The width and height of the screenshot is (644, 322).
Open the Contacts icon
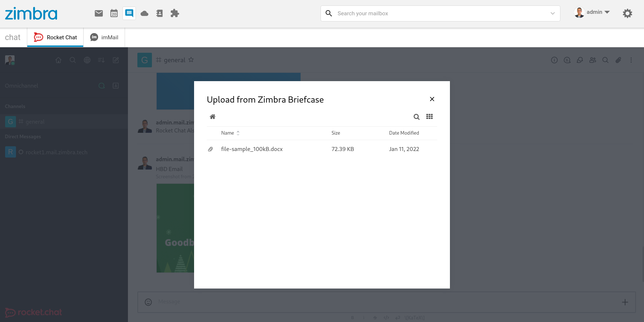(x=160, y=13)
